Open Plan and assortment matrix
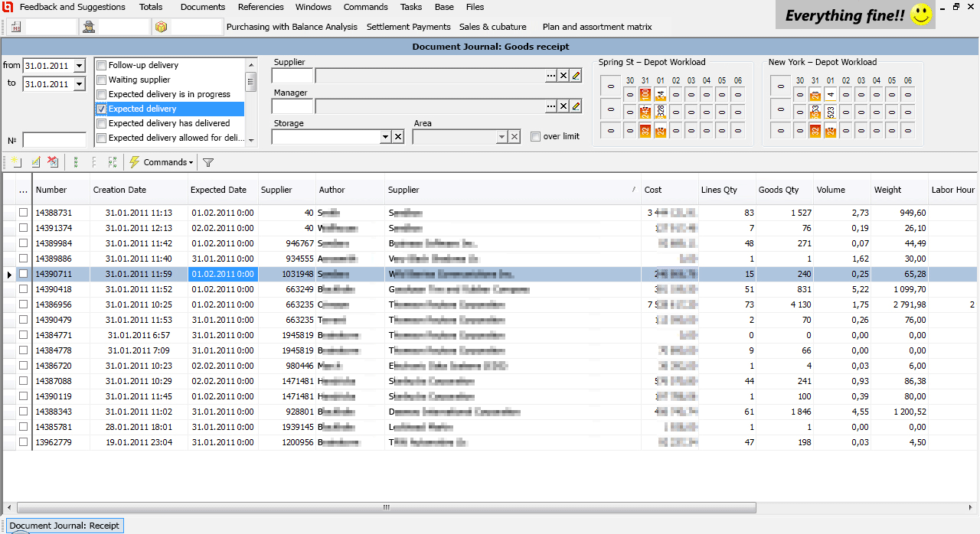The height and width of the screenshot is (534, 980). 597,27
